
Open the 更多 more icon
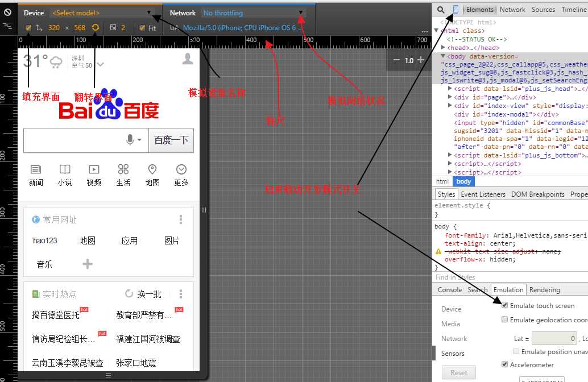(x=181, y=169)
